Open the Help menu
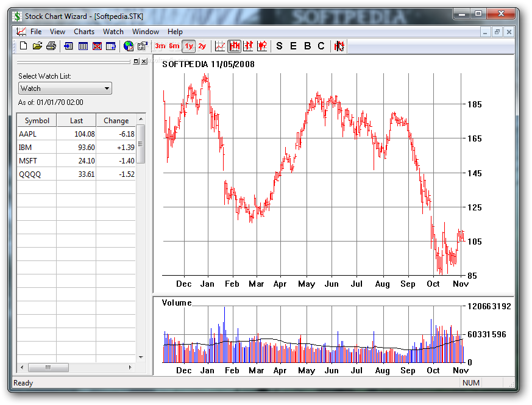532x405 pixels. click(x=175, y=32)
